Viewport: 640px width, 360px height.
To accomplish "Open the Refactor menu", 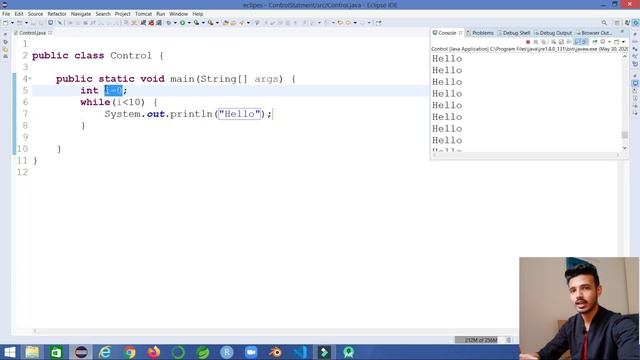I will [x=57, y=14].
